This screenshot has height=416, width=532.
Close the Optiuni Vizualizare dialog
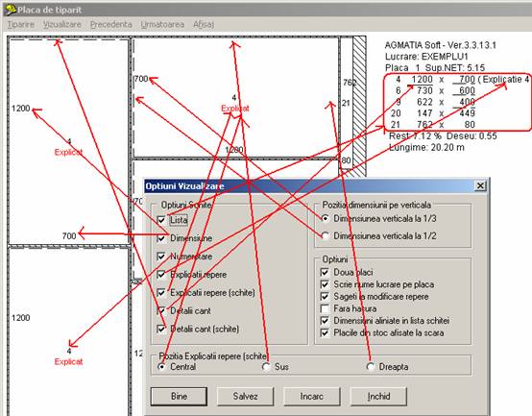point(480,186)
